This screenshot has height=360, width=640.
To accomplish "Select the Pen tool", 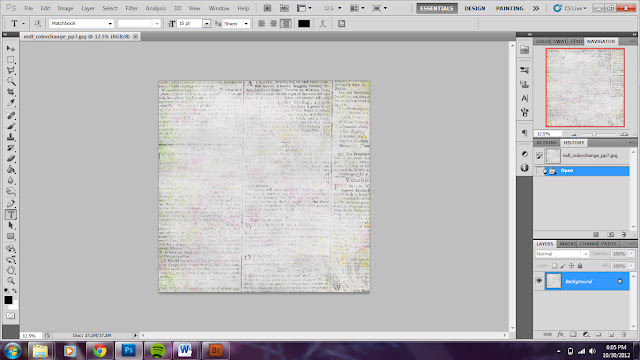I will coord(11,203).
